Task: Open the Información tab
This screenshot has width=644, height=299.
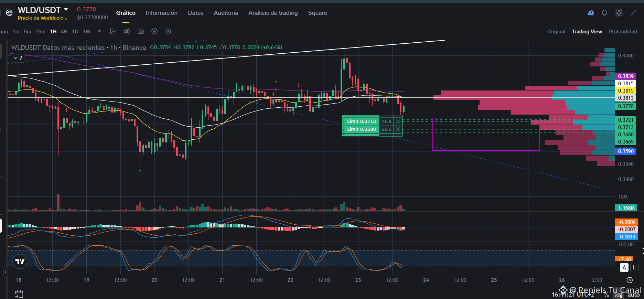Action: click(x=162, y=13)
